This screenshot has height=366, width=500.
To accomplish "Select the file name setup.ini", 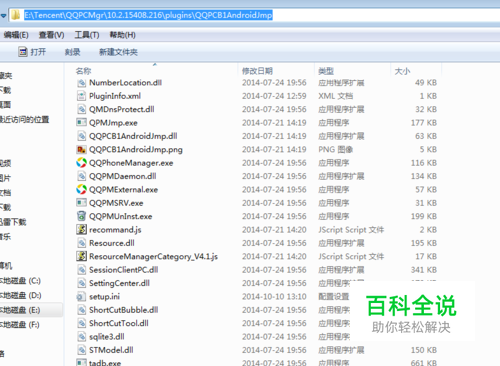I will point(104,296).
